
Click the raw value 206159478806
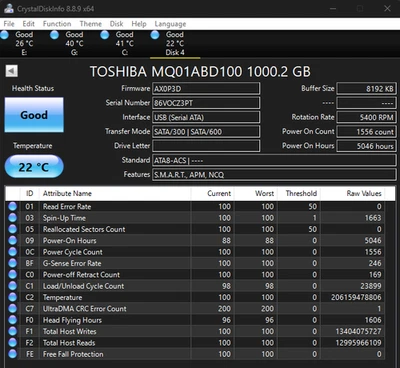(356, 297)
